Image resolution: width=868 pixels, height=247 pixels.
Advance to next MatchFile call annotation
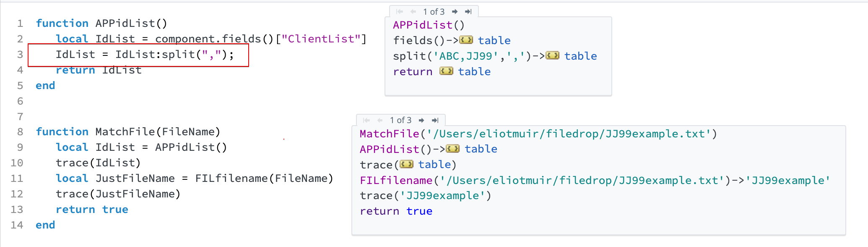point(421,120)
